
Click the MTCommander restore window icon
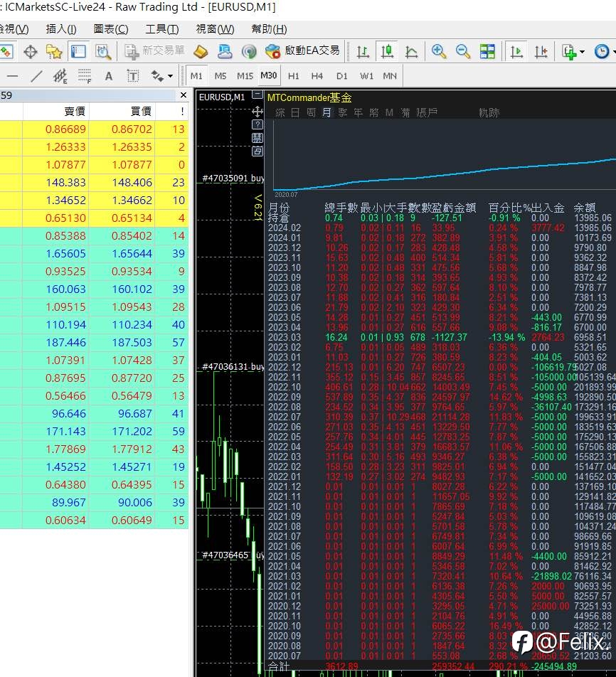[257, 151]
